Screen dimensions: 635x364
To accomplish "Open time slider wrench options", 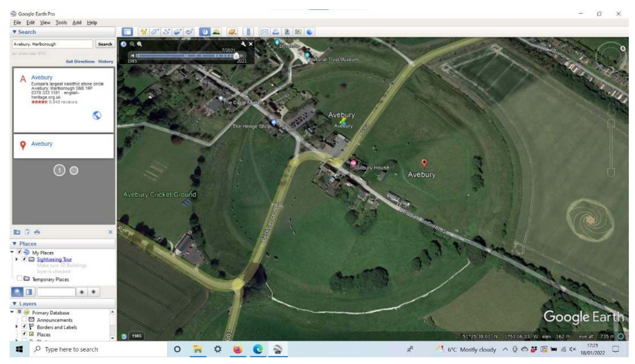I will click(243, 44).
